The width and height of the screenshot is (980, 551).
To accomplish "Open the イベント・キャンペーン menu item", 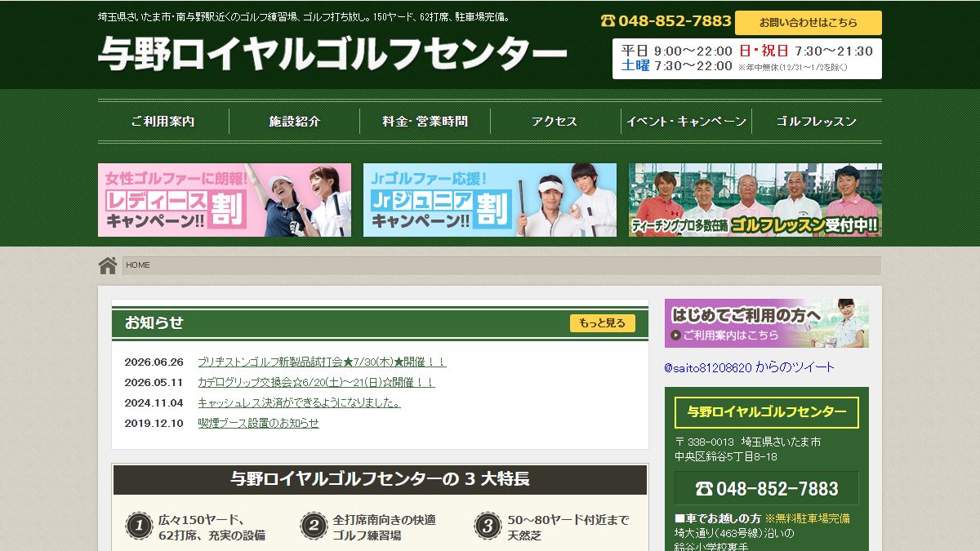I will (686, 122).
